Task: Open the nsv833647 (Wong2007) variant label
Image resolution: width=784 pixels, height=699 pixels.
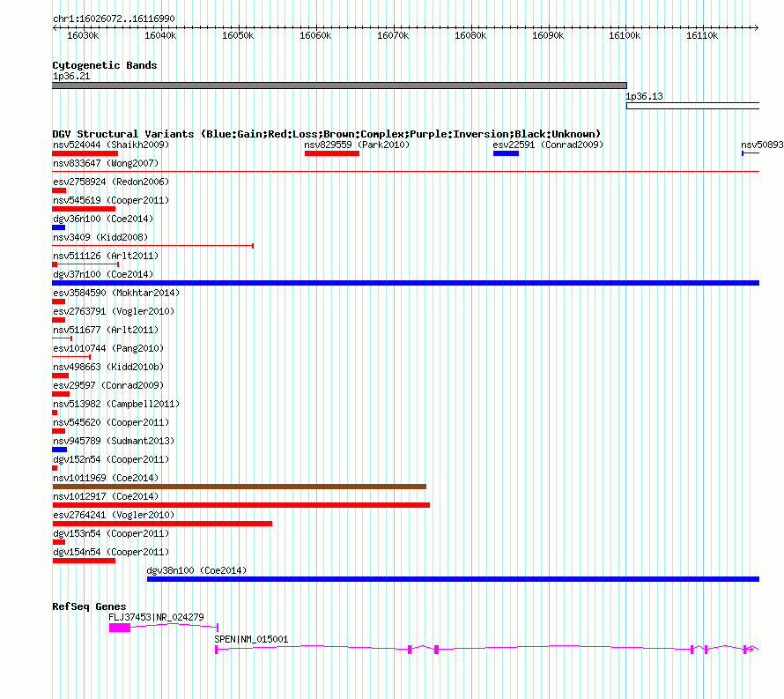Action: (x=106, y=163)
